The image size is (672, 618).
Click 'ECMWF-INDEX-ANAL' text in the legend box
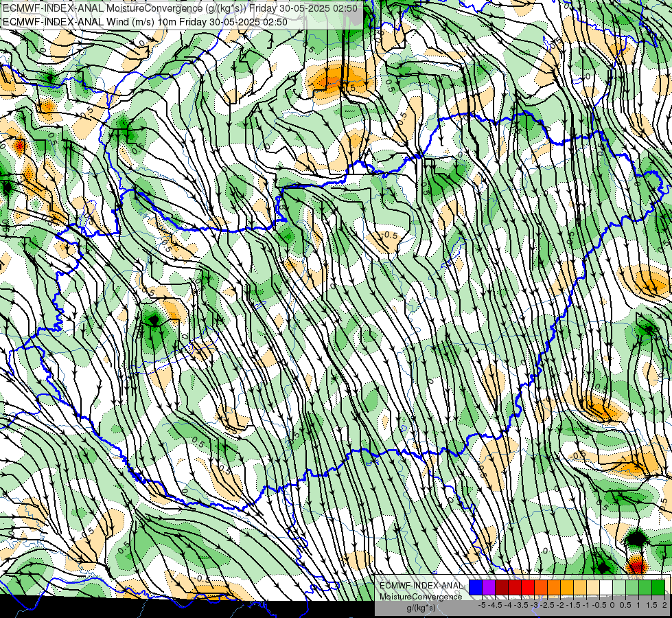click(x=421, y=586)
